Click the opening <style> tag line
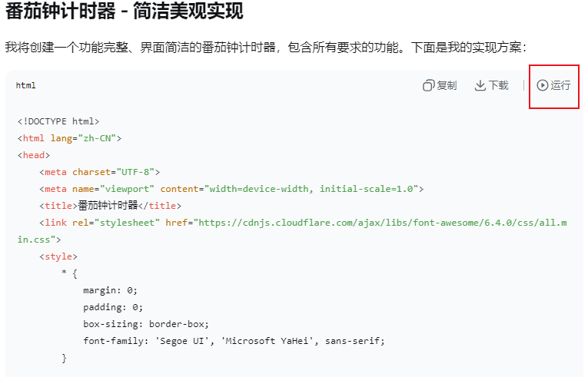588x377 pixels. [x=58, y=256]
